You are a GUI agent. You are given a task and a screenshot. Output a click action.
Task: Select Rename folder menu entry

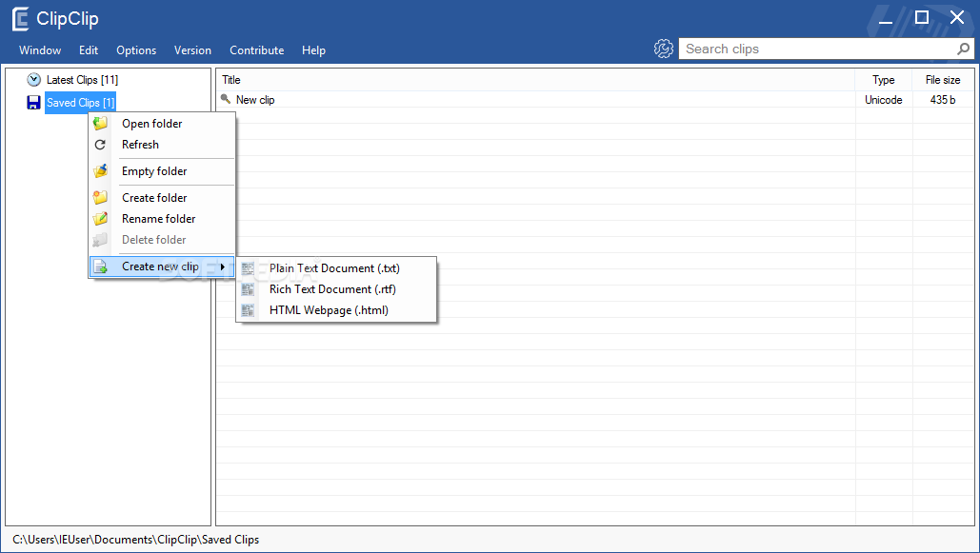coord(163,219)
